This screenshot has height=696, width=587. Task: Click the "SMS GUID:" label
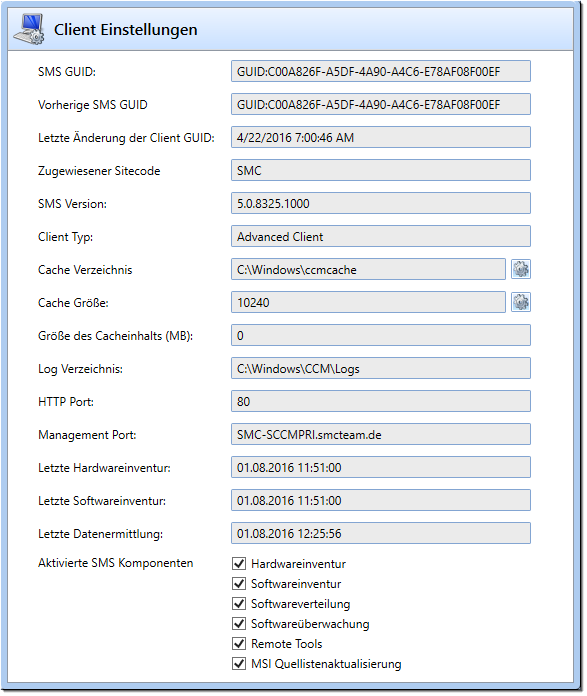coord(67,72)
